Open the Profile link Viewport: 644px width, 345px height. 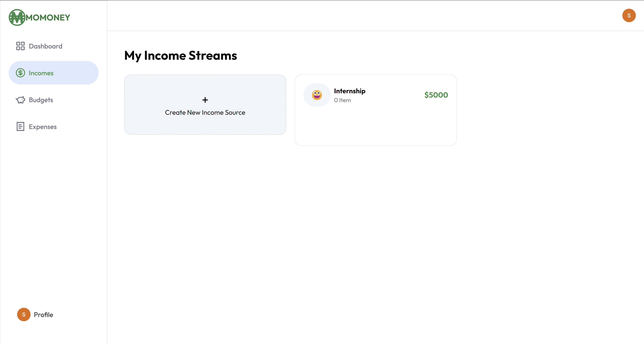click(43, 315)
